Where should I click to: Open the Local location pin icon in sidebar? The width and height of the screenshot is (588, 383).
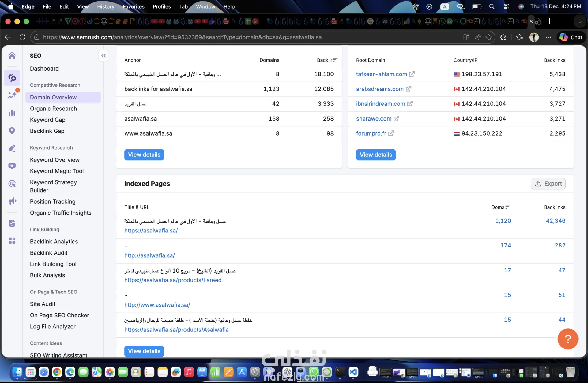pos(12,131)
